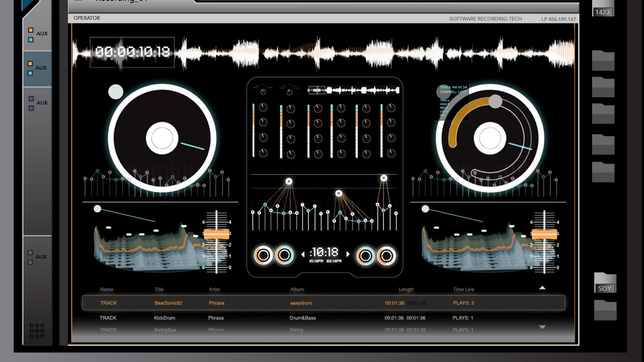Viewport: 644px width, 362px height.
Task: Step forward with right arrow beside :10:18 counter
Action: click(348, 254)
